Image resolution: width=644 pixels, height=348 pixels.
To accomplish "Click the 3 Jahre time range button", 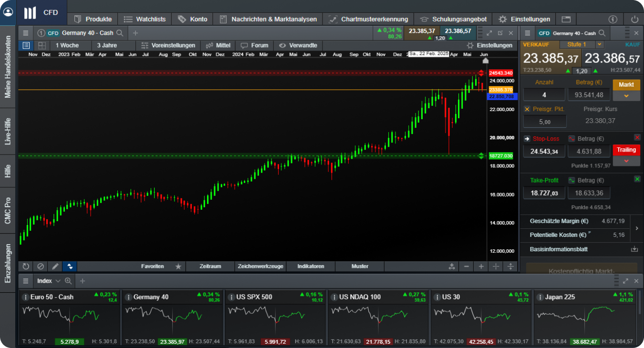I will [107, 45].
